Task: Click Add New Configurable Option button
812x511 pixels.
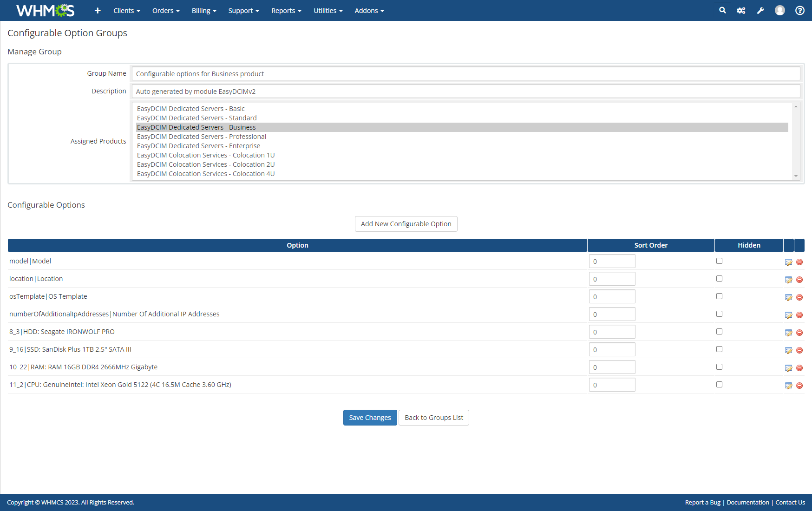Action: (406, 224)
